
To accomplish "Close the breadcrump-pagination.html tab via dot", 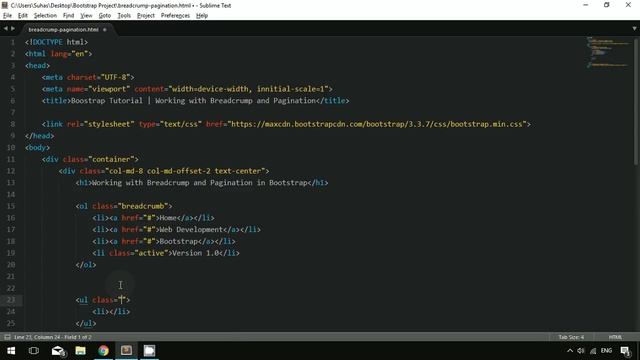I will point(105,29).
